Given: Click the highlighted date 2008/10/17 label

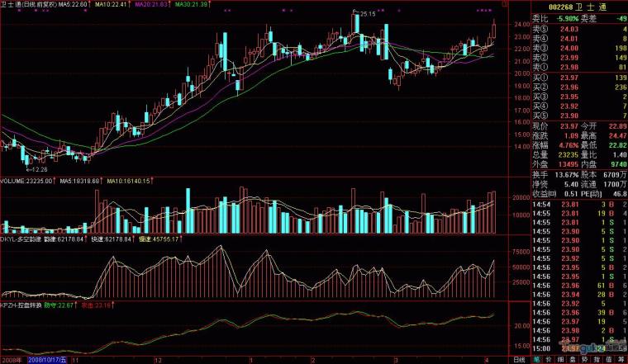Looking at the screenshot, I should pos(47,360).
